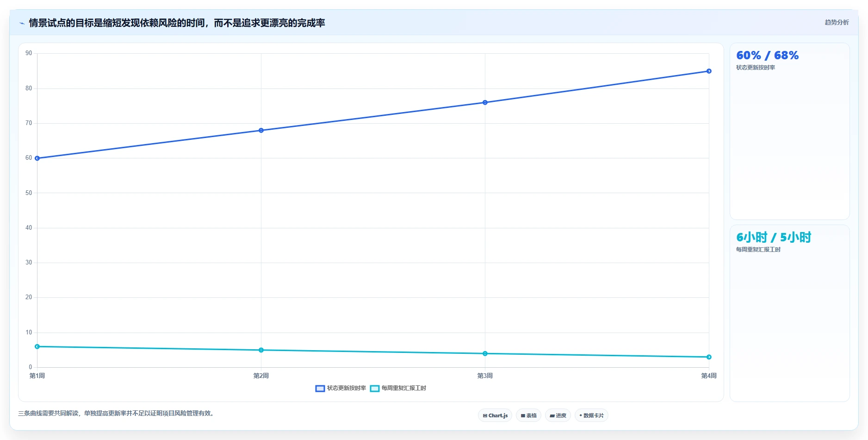The width and height of the screenshot is (868, 440).
Task: Click the 90 y-axis label
Action: click(29, 53)
